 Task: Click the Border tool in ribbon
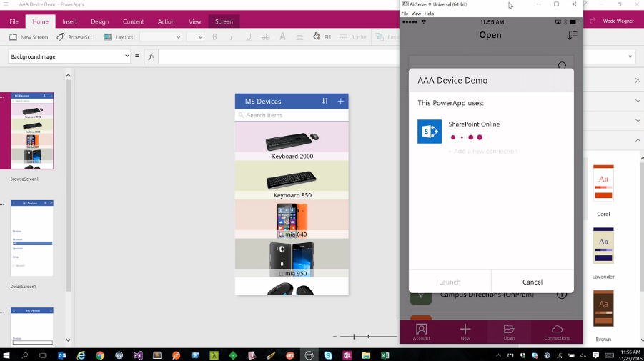[353, 37]
